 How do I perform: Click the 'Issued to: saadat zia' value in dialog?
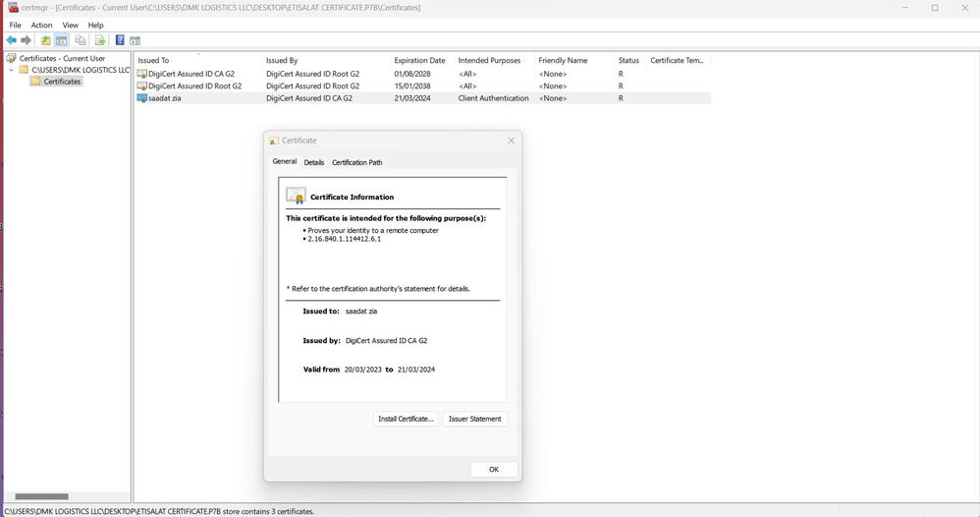[x=361, y=311]
